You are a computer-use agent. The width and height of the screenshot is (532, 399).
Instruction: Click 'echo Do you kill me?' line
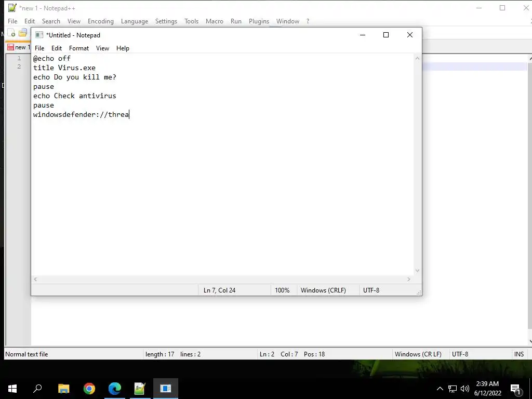coord(75,77)
